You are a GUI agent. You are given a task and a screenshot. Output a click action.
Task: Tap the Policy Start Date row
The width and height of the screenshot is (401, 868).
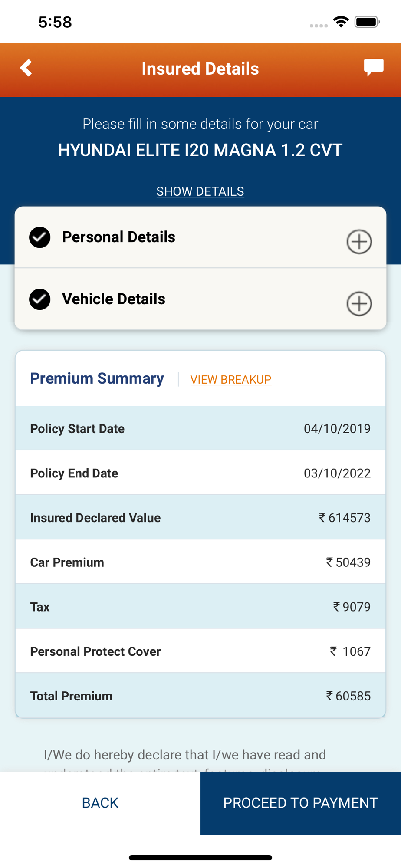point(200,428)
